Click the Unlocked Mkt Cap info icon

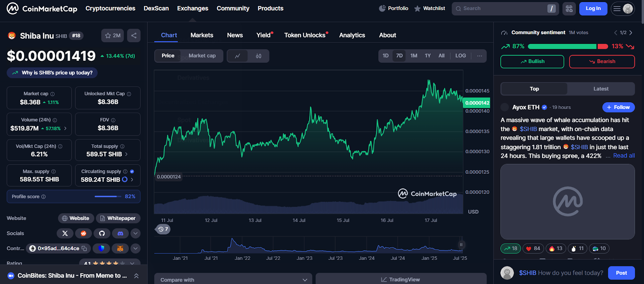[x=129, y=94]
